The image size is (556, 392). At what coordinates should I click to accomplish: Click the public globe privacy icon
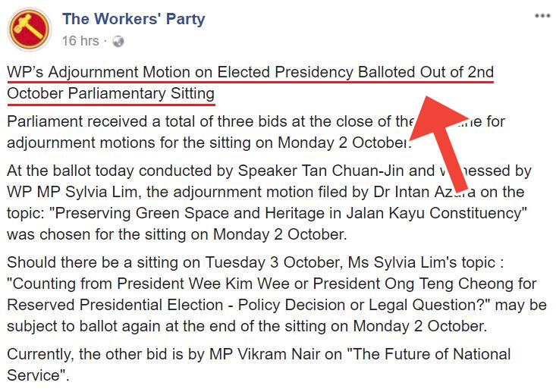(118, 41)
